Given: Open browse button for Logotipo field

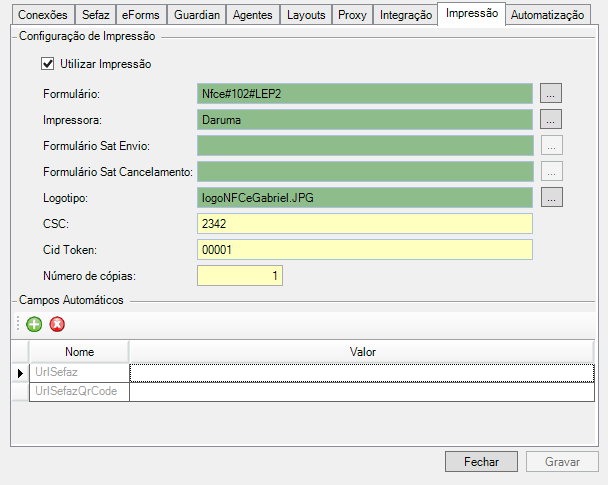Looking at the screenshot, I should (552, 197).
